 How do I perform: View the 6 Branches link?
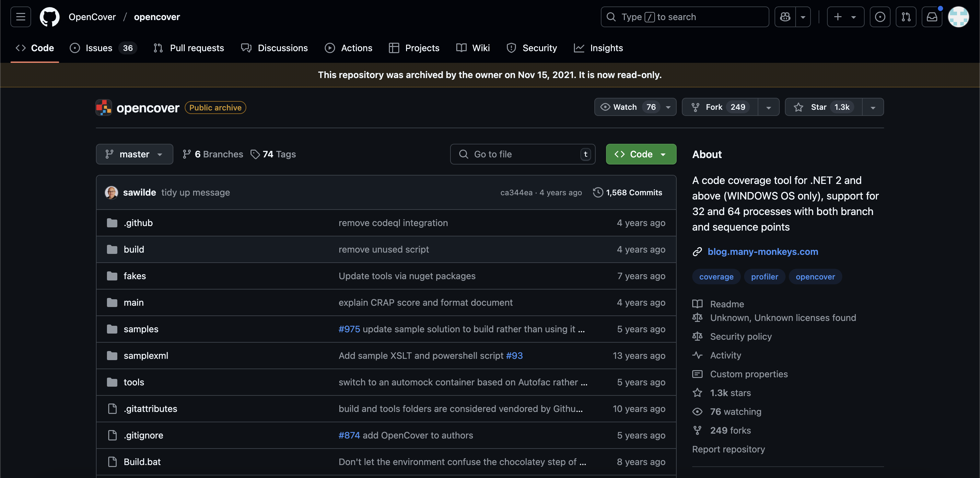click(x=213, y=154)
